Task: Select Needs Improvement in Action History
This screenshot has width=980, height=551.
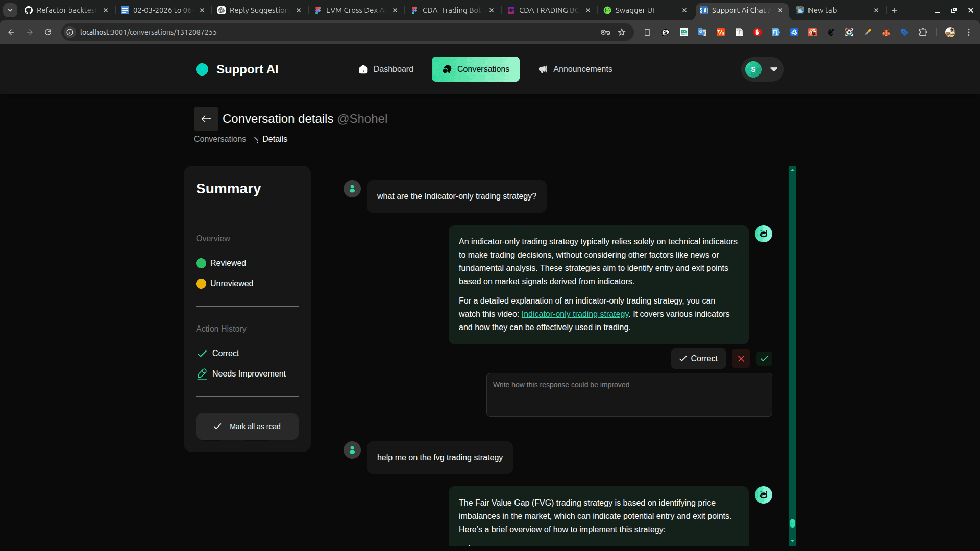Action: pos(241,374)
